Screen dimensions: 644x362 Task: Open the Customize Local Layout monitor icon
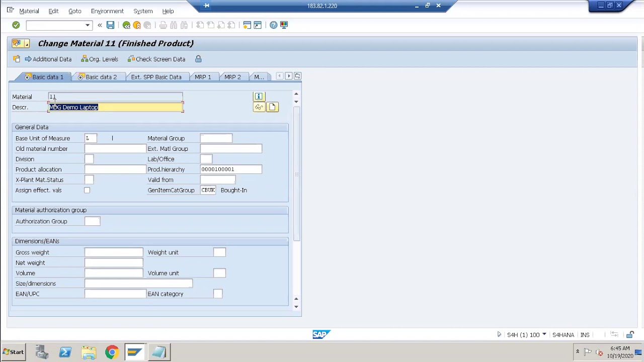[284, 25]
